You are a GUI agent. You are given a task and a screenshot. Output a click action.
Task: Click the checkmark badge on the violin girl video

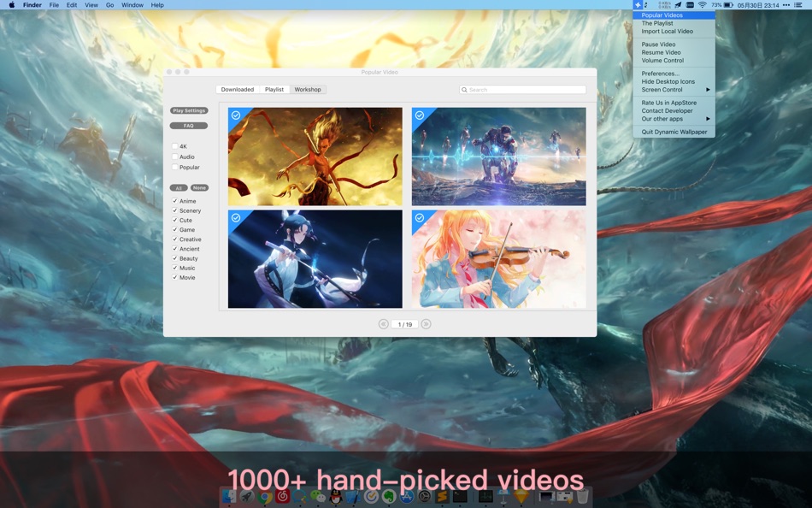tap(420, 218)
